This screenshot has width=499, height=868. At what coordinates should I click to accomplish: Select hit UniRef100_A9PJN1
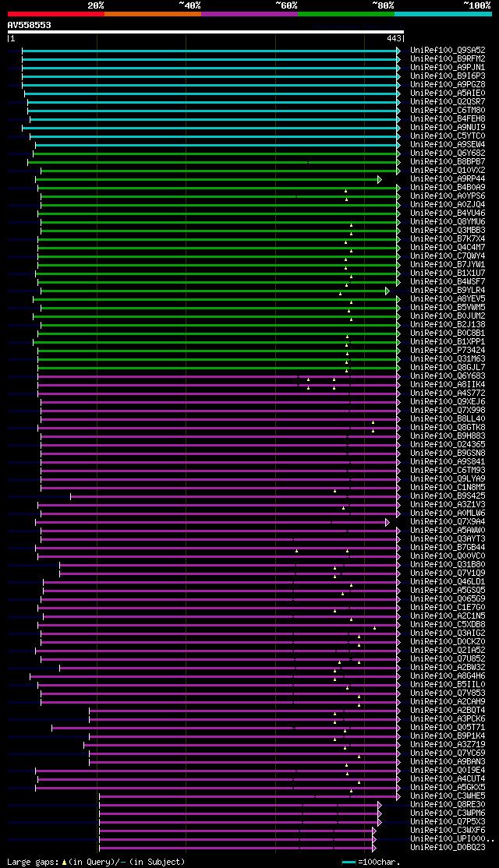(x=448, y=68)
